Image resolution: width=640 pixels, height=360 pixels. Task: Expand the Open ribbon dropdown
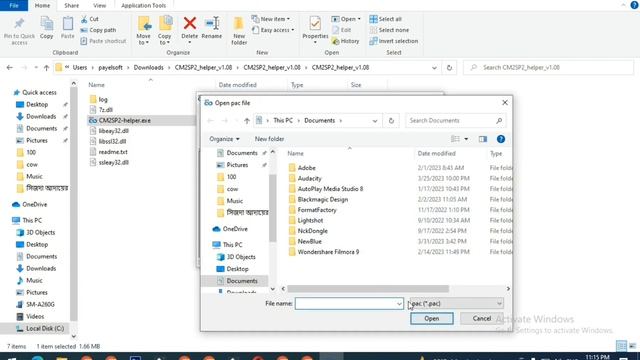click(346, 19)
